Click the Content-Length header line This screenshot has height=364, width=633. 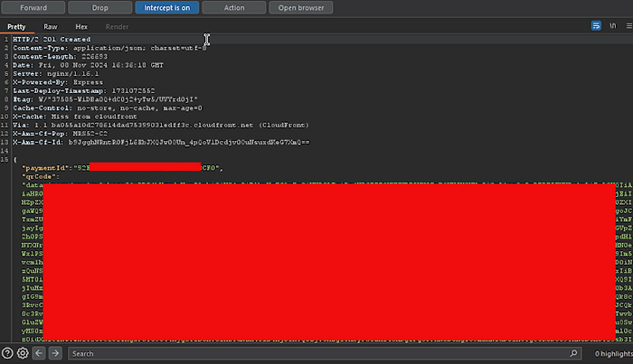pyautogui.click(x=61, y=56)
